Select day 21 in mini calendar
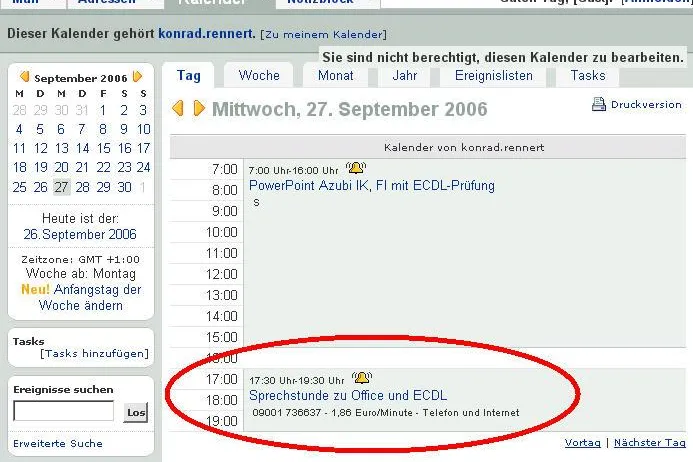 [x=82, y=167]
